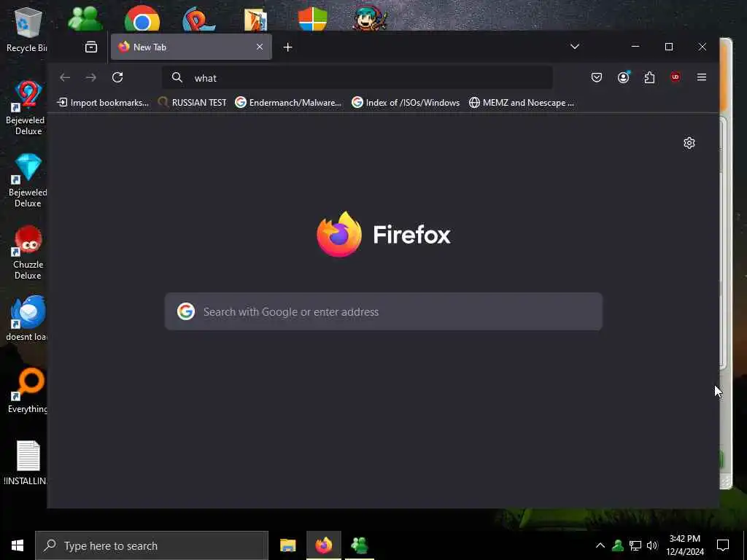
Task: Select the Chrome desktop icon
Action: pyautogui.click(x=142, y=18)
